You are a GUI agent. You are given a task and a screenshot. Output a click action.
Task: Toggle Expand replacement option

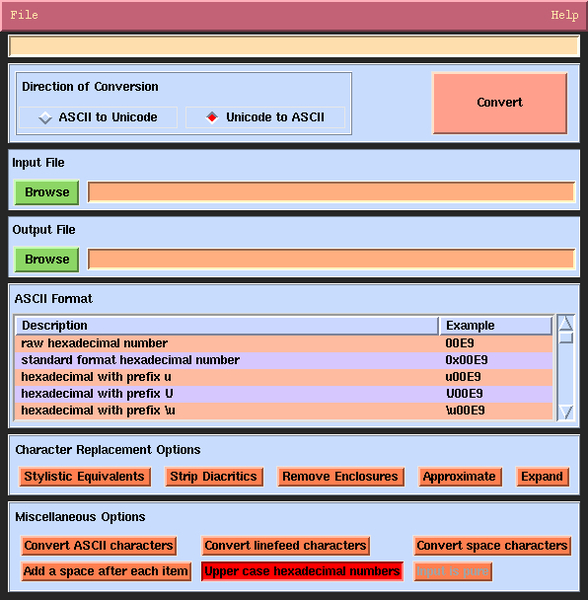542,477
